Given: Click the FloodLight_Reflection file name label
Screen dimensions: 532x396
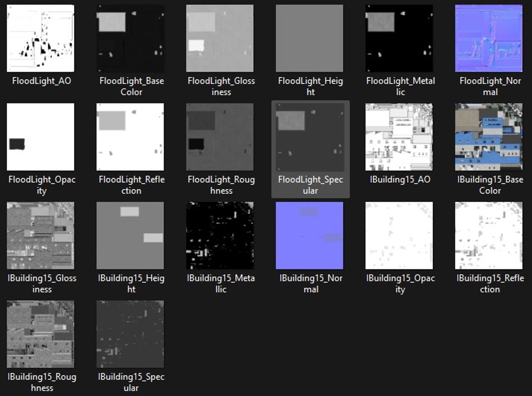Looking at the screenshot, I should pos(131,185).
